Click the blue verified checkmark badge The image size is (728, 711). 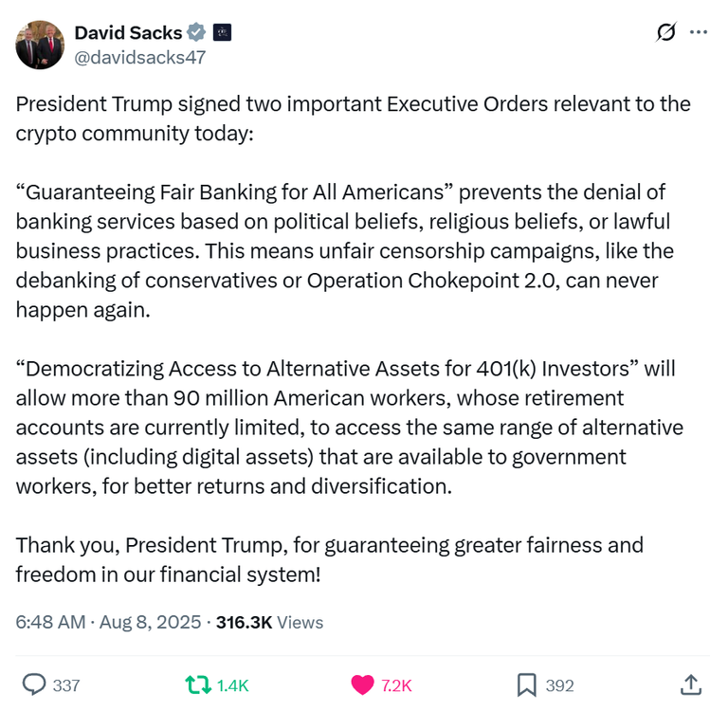pos(196,32)
